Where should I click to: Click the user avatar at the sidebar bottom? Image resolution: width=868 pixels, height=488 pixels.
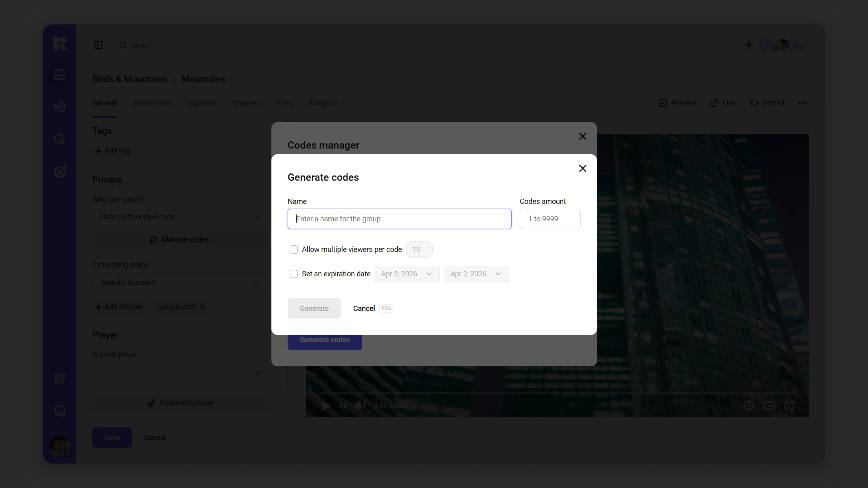click(60, 446)
